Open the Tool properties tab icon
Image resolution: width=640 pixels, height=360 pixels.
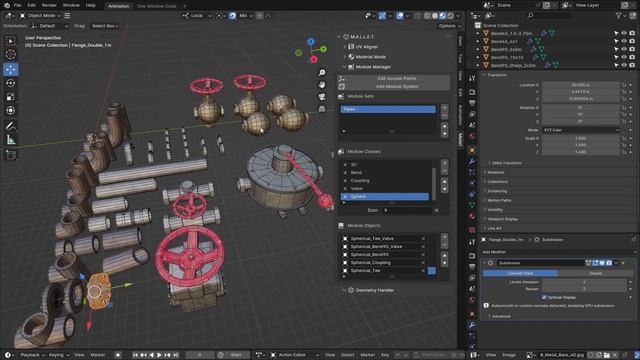coord(472,78)
